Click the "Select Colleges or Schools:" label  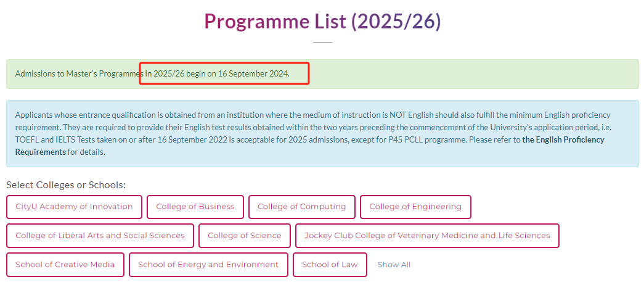pos(66,185)
